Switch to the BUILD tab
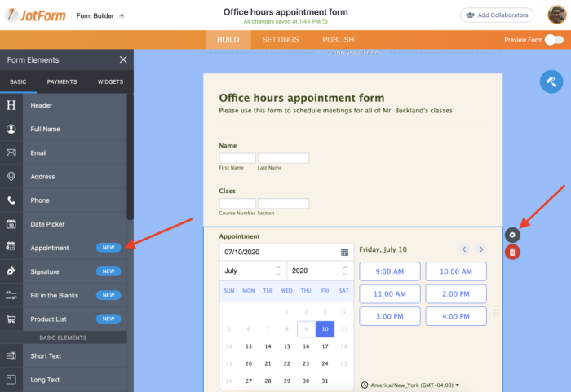The image size is (571, 392). click(x=228, y=40)
